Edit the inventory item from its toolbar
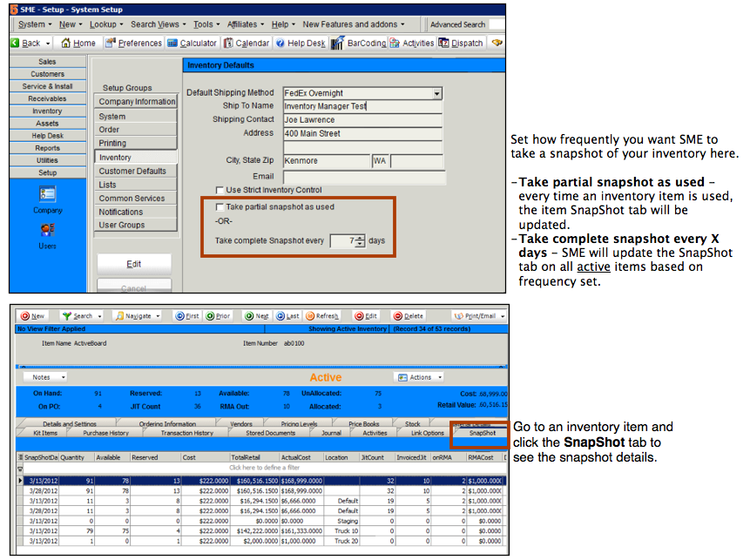This screenshot has width=750, height=560. pyautogui.click(x=366, y=316)
